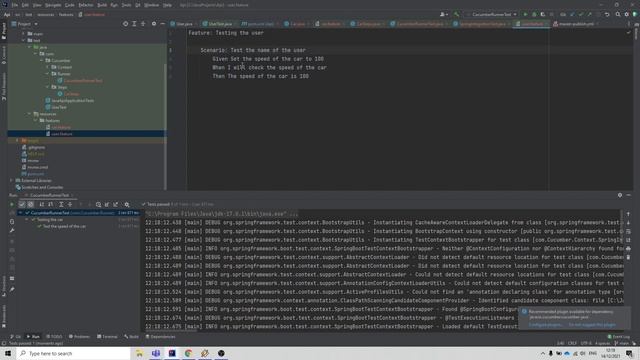Click Expand All in Project panel
The width and height of the screenshot is (640, 360).
[134, 24]
